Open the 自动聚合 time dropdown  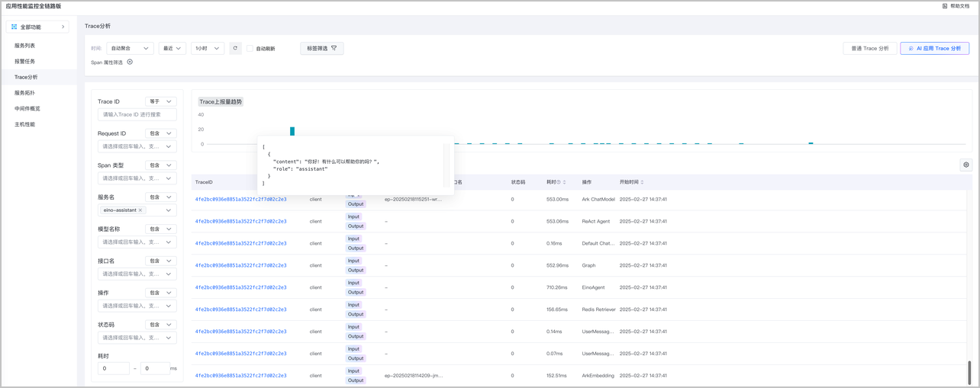[x=130, y=48]
